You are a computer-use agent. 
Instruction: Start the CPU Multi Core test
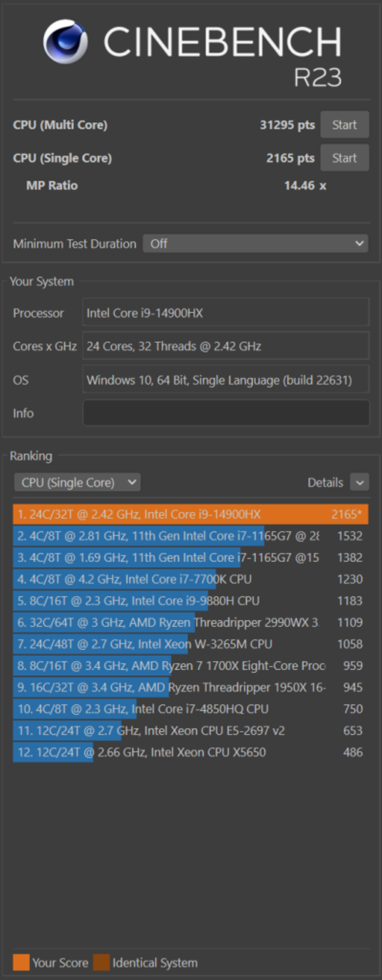[x=344, y=125]
